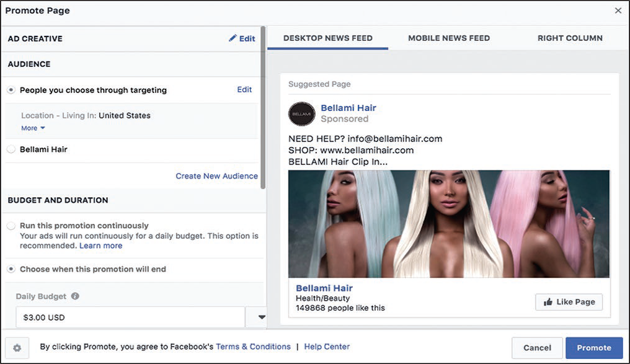Image resolution: width=630 pixels, height=364 pixels.
Task: Click the Health/Beauty category text
Action: pyautogui.click(x=322, y=298)
